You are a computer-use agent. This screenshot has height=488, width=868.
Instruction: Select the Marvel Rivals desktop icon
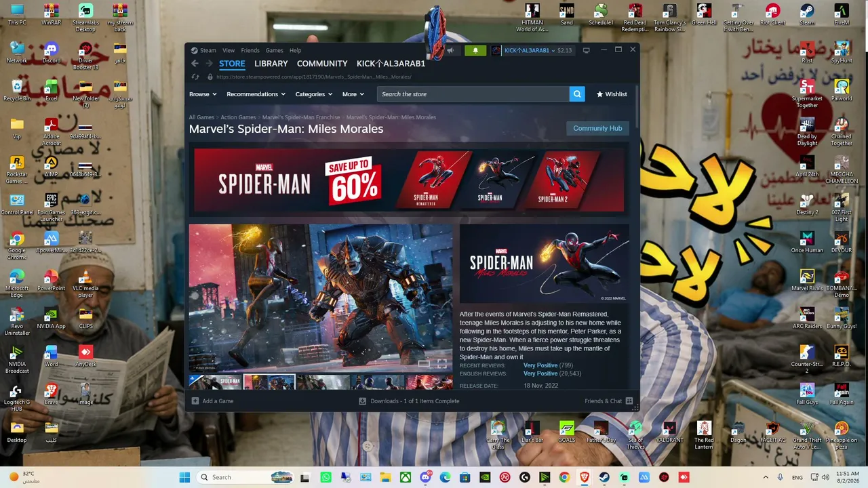pyautogui.click(x=807, y=281)
